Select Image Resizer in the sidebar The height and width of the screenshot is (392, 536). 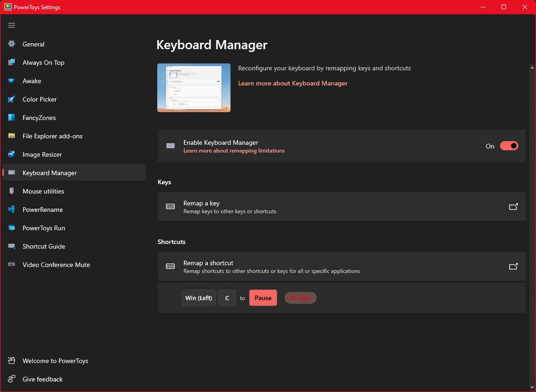coord(74,154)
